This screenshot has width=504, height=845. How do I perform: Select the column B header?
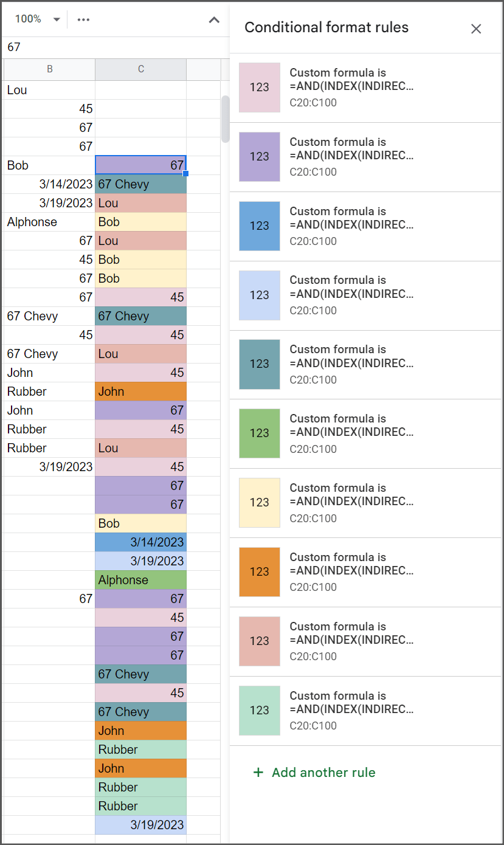click(x=49, y=69)
